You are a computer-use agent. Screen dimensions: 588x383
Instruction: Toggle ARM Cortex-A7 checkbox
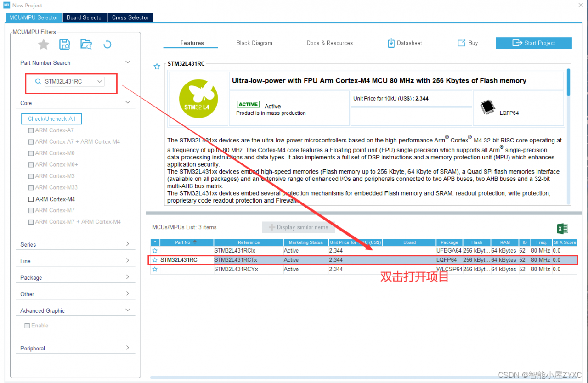(x=31, y=130)
